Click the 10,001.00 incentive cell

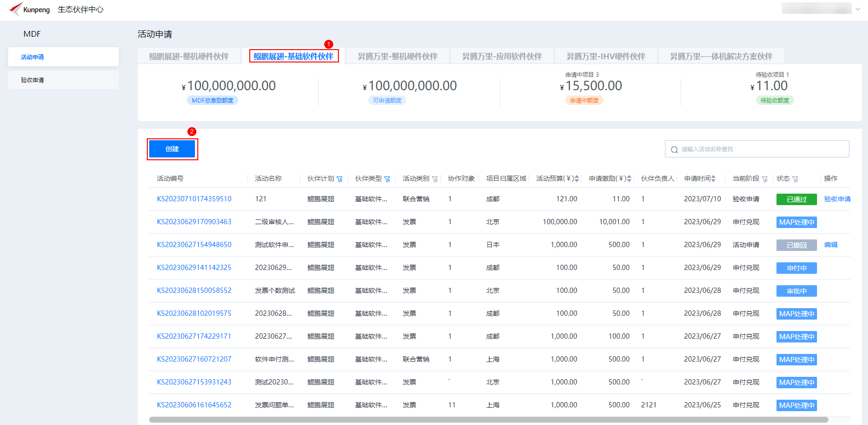tap(614, 222)
